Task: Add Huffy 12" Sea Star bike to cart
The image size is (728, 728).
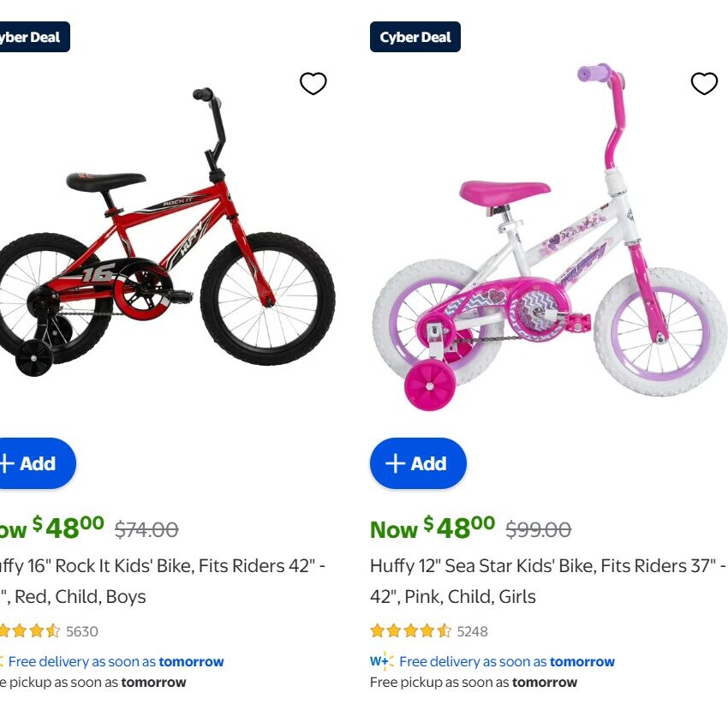Action: [418, 463]
